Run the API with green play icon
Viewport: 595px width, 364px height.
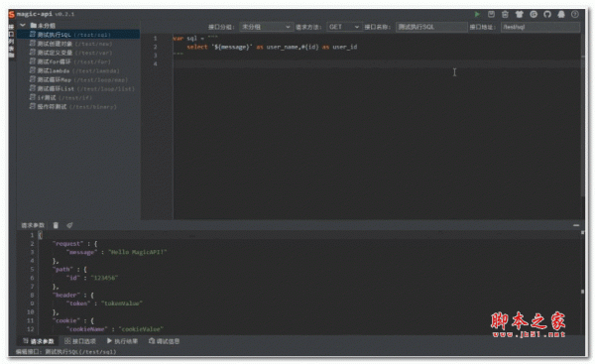(x=477, y=14)
